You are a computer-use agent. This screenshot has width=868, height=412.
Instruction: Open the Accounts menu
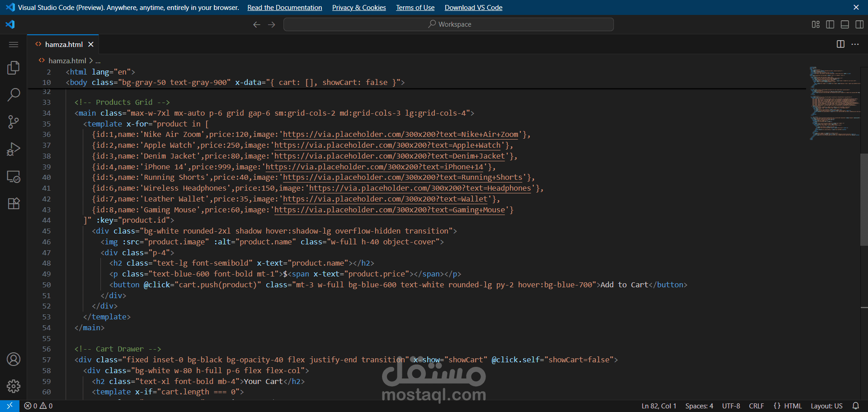14,359
